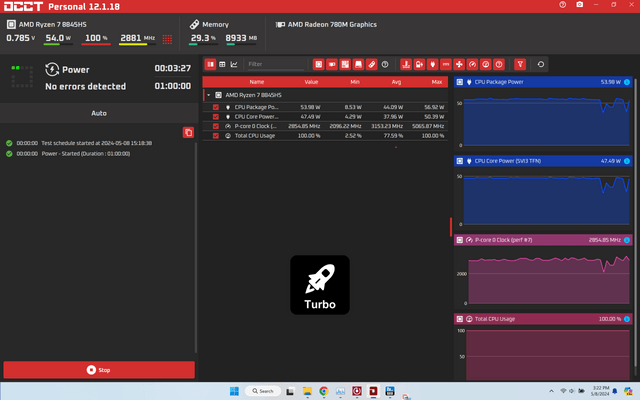Switch to table-only monitoring view
The image size is (640, 400).
coord(222,64)
